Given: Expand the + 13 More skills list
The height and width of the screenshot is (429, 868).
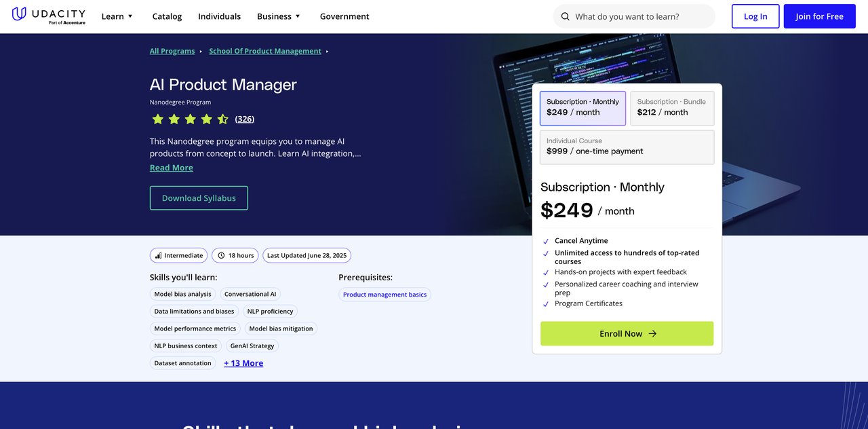Looking at the screenshot, I should point(243,363).
